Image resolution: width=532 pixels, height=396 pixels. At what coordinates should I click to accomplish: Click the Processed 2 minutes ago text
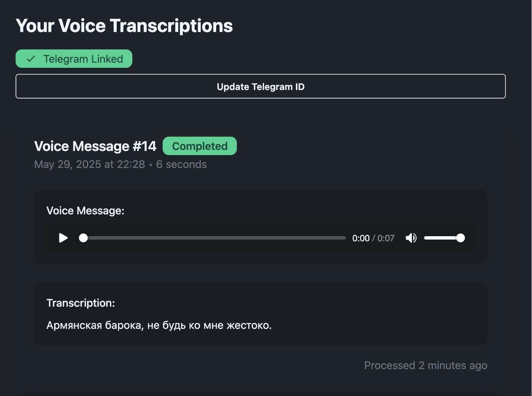click(426, 365)
